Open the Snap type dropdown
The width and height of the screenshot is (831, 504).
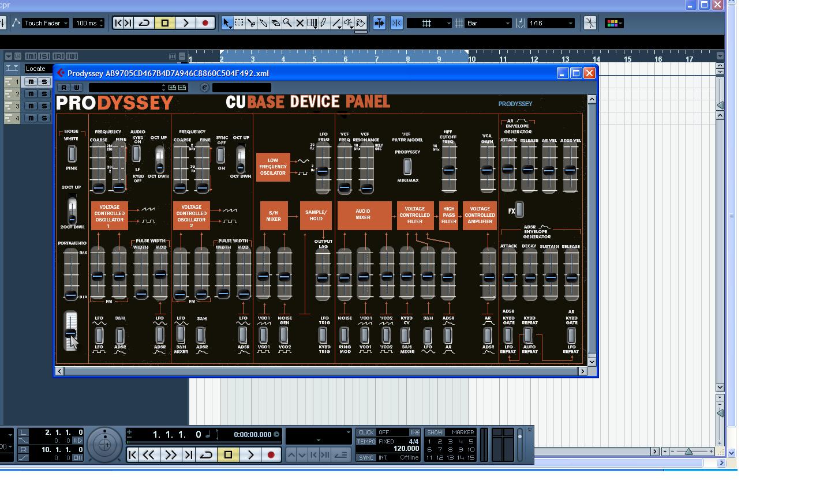point(429,23)
